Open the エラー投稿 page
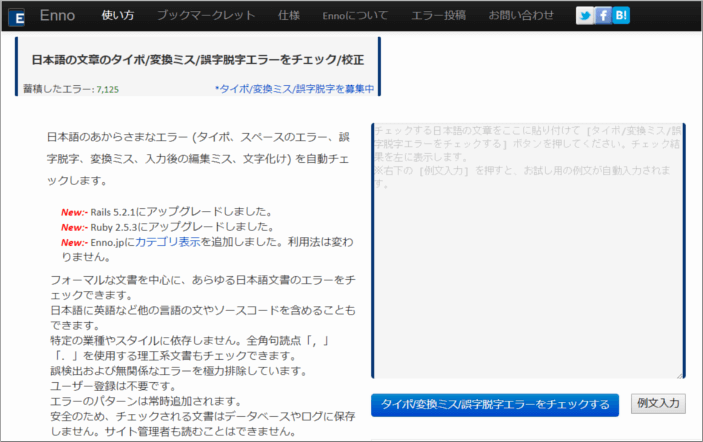This screenshot has width=703, height=442. click(438, 15)
